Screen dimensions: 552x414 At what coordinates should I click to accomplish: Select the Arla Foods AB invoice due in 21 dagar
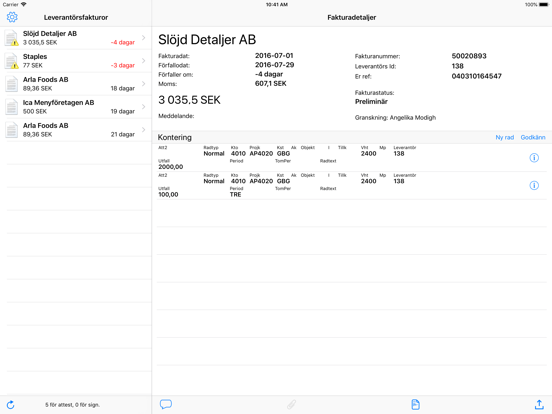(76, 130)
